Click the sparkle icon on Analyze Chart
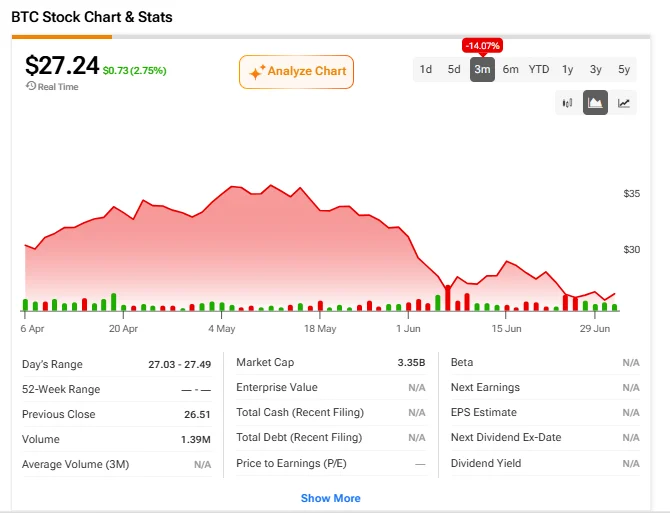Screen dimensions: 670x513 (x=257, y=72)
